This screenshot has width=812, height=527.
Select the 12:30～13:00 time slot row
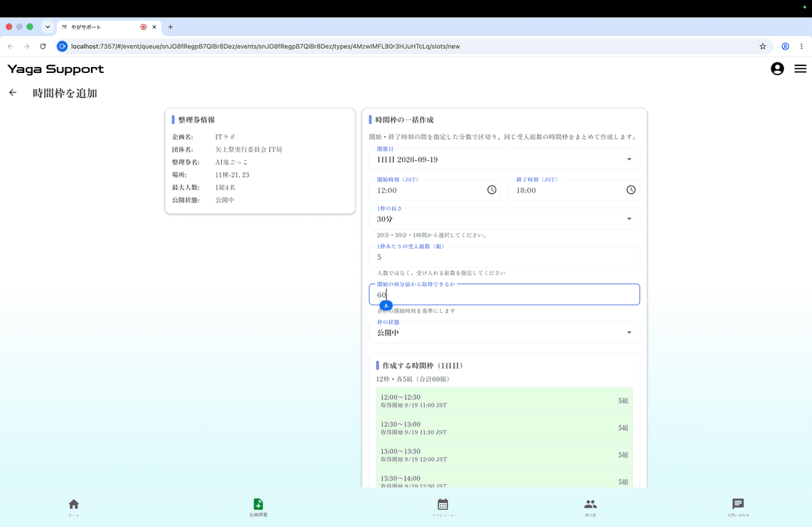click(x=504, y=428)
